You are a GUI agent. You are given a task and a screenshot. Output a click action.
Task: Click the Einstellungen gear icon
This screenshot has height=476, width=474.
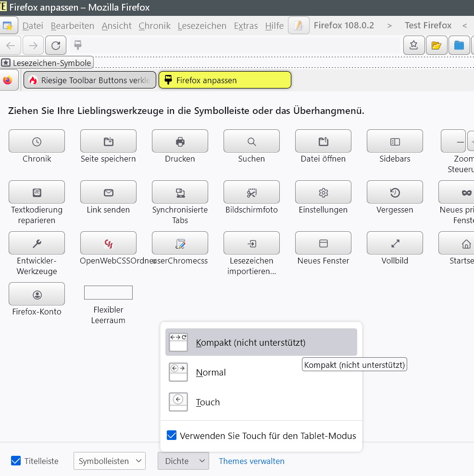[323, 192]
